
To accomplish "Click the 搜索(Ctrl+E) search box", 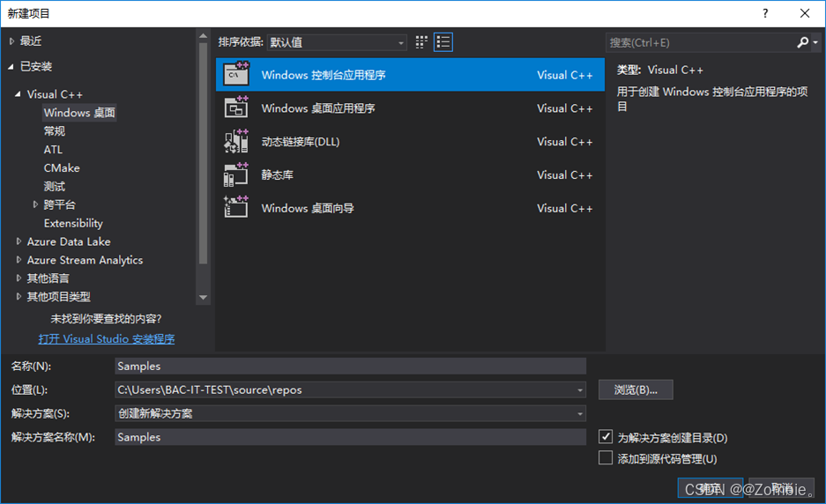I will [x=701, y=42].
